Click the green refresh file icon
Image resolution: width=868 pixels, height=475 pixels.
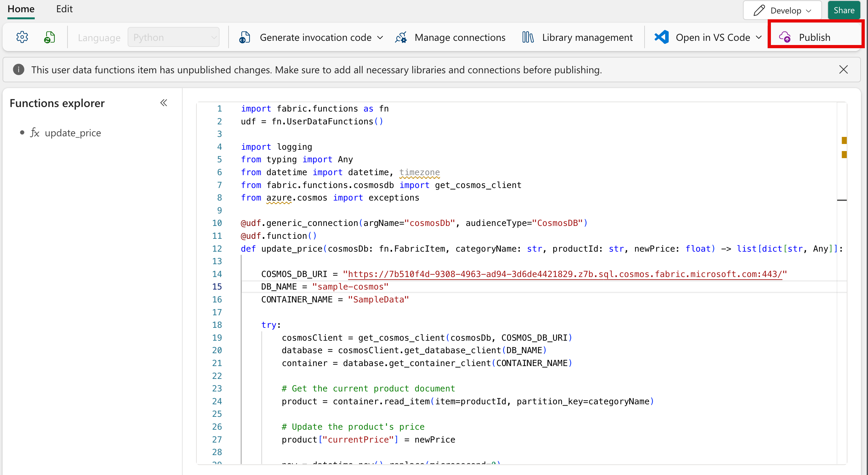pyautogui.click(x=50, y=37)
